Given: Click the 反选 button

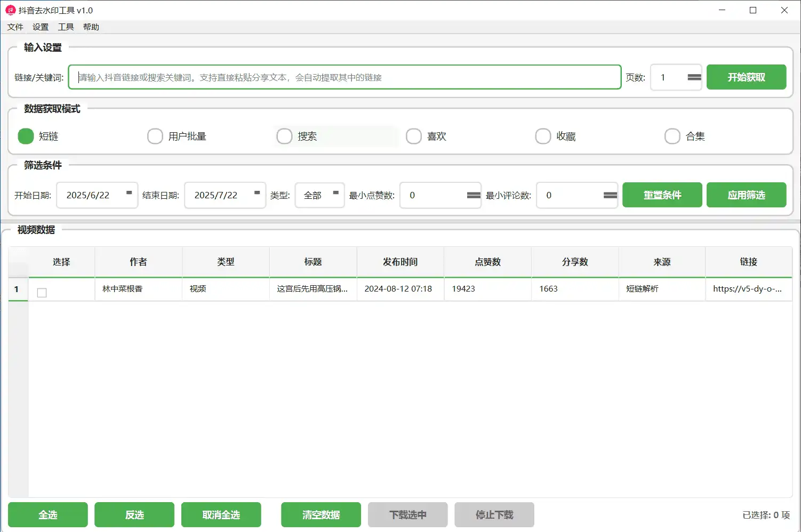Looking at the screenshot, I should tap(134, 515).
